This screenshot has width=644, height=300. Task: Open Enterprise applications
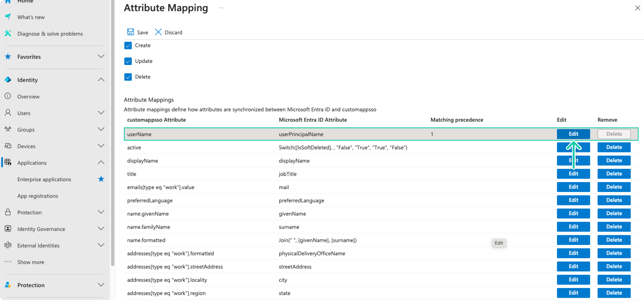point(44,179)
